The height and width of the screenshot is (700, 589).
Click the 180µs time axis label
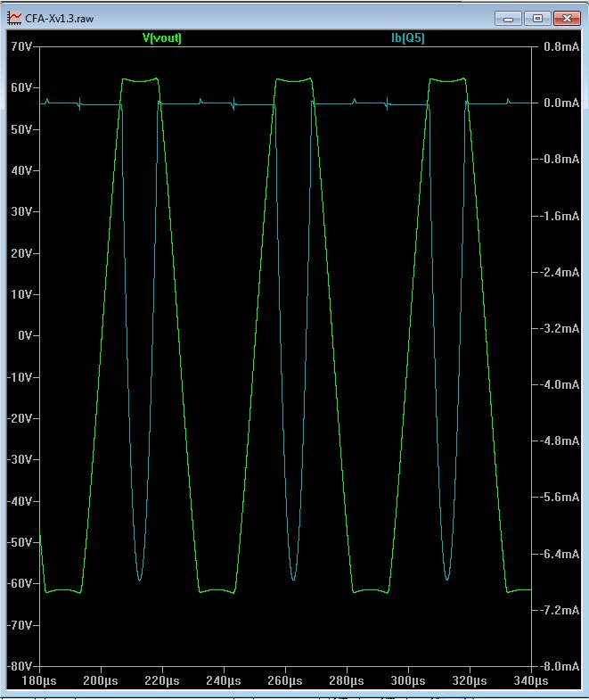click(x=39, y=680)
